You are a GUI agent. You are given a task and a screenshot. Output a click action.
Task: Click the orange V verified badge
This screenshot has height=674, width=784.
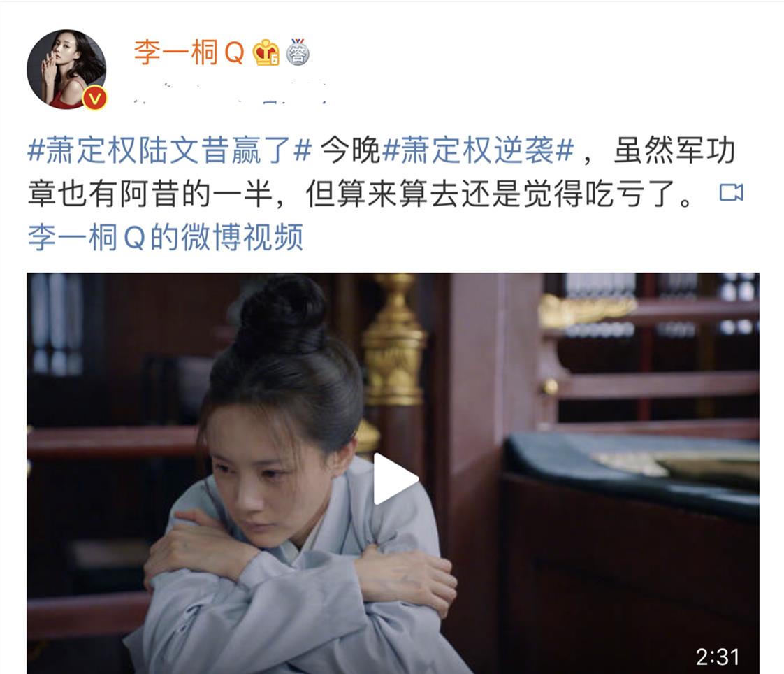94,98
